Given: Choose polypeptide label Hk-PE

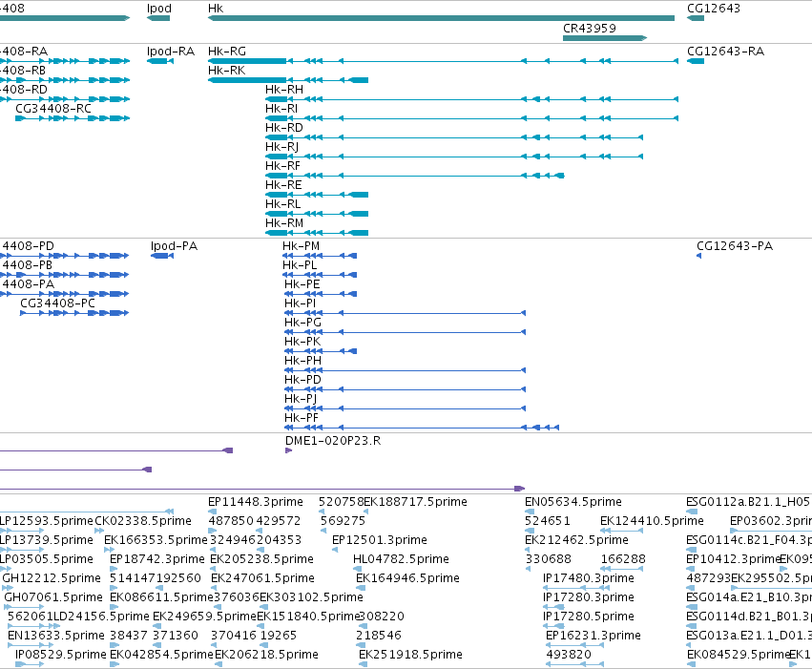Looking at the screenshot, I should (302, 284).
